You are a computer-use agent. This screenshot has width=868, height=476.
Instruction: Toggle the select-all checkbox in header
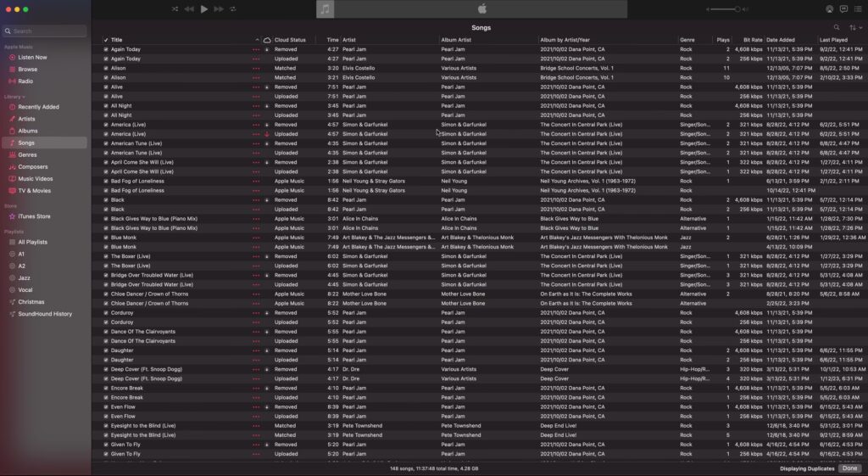pyautogui.click(x=106, y=40)
